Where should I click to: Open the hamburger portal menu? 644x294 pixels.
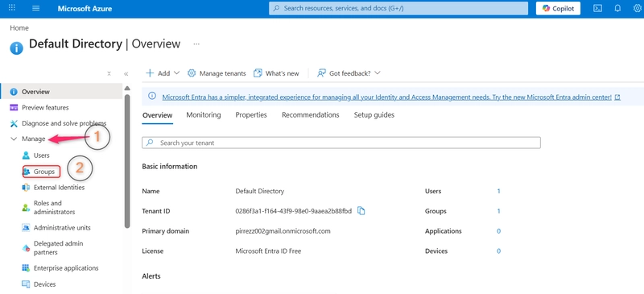click(x=35, y=8)
